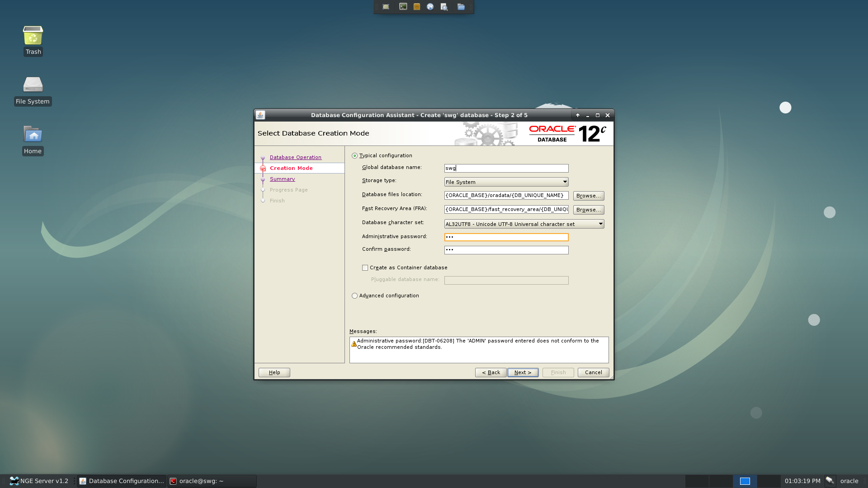
Task: Click the Java icon in dialog title bar
Action: (x=260, y=115)
